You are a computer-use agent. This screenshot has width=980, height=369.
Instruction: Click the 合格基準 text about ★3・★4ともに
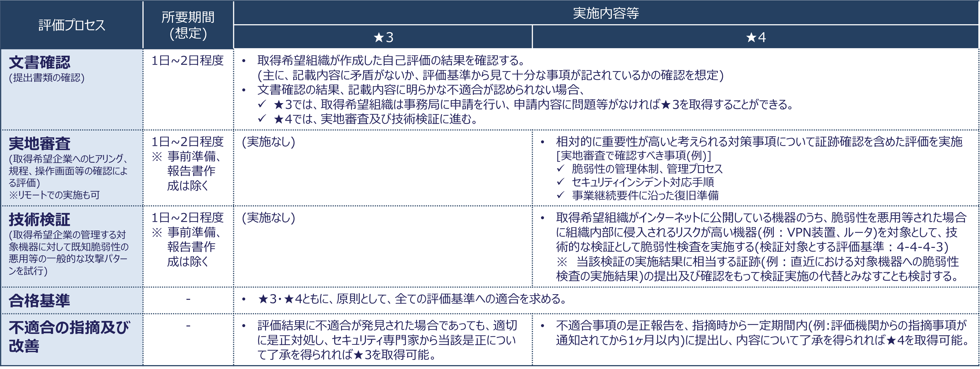pyautogui.click(x=412, y=299)
